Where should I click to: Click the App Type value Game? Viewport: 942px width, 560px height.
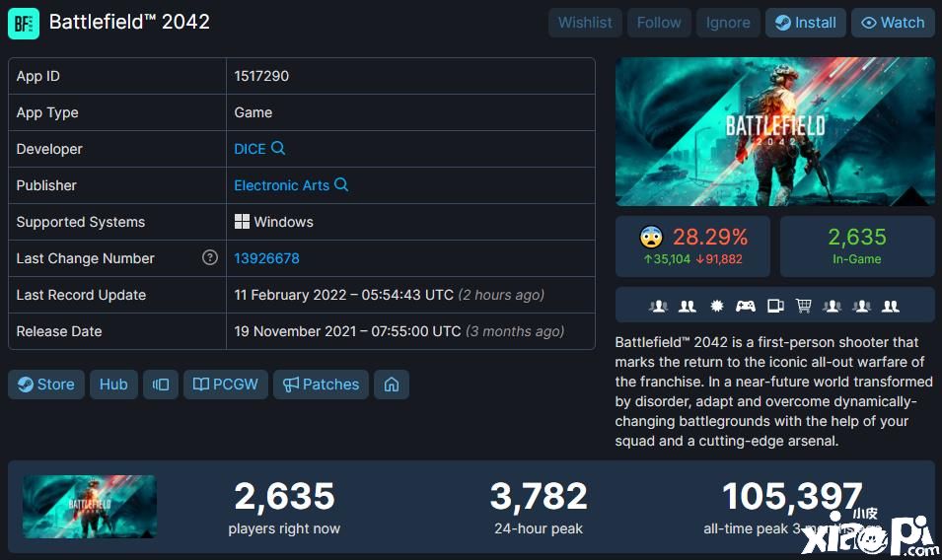253,112
